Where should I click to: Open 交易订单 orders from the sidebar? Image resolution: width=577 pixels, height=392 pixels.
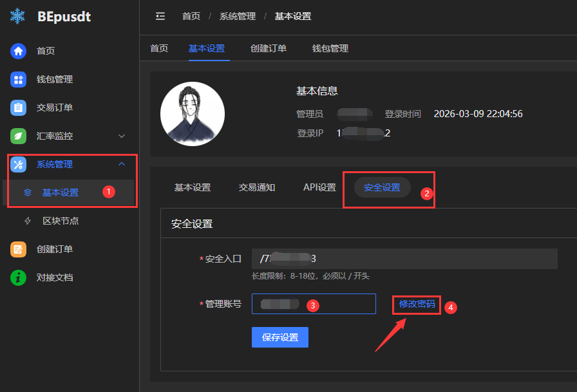pos(18,107)
